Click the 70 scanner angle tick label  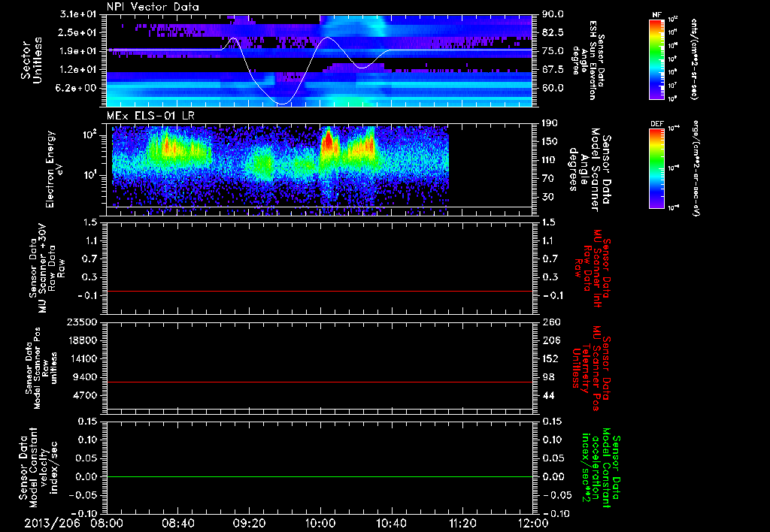[x=547, y=178]
